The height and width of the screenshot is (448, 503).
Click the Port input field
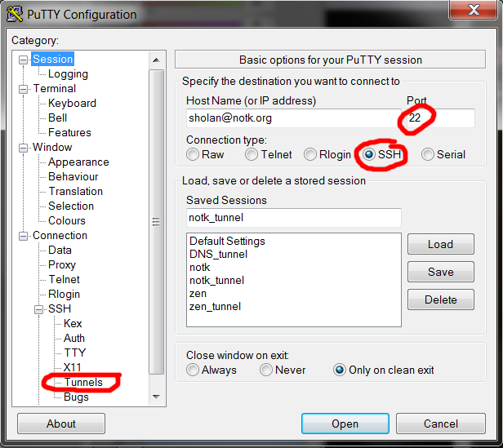click(x=440, y=118)
